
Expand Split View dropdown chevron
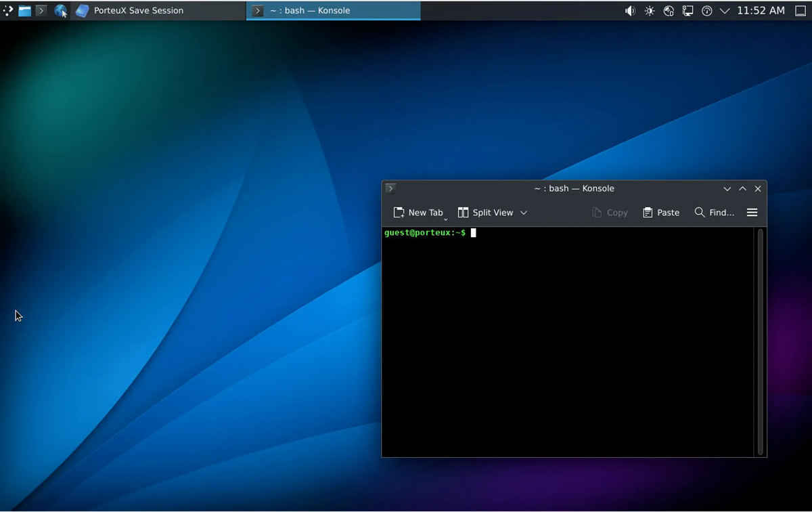point(524,213)
